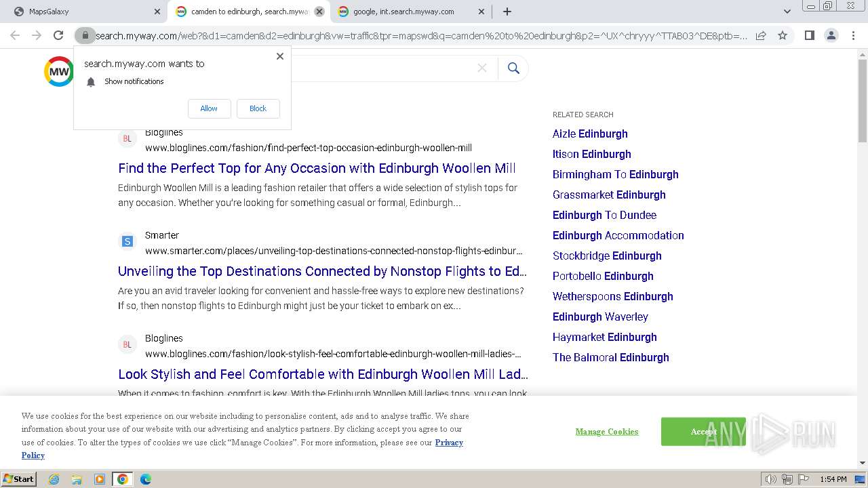Click the address bar URL
The width and height of the screenshot is (868, 488).
[421, 36]
